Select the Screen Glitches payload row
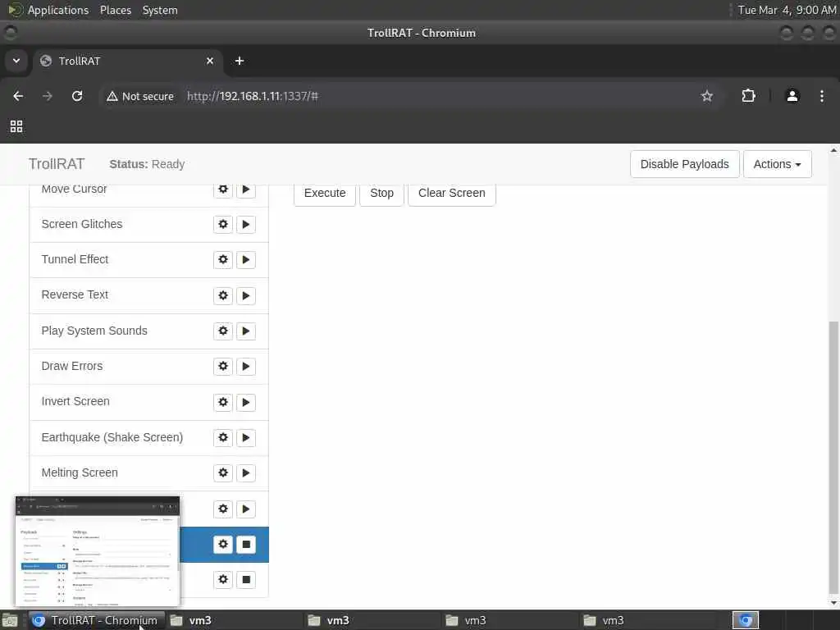Screen dimensions: 840x630 pos(149,225)
